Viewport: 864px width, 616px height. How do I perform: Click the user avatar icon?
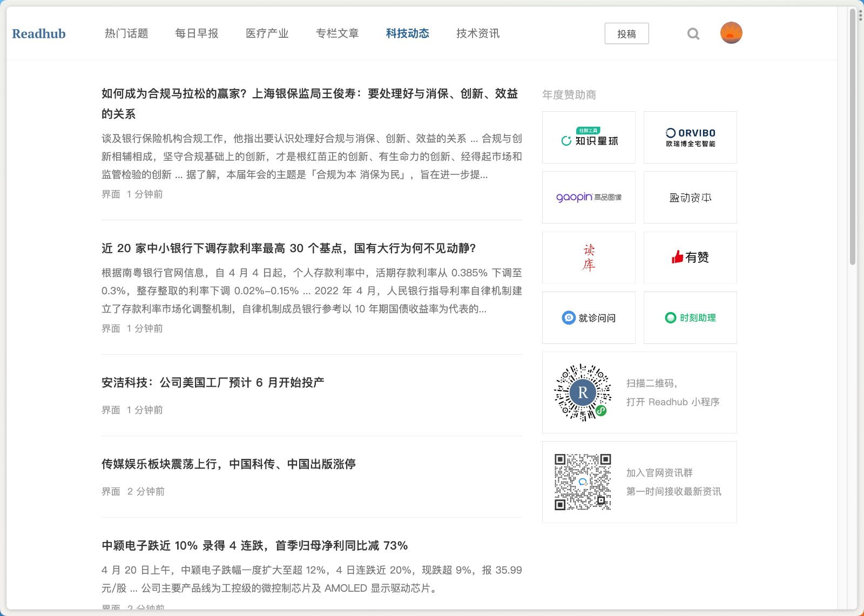pyautogui.click(x=731, y=32)
